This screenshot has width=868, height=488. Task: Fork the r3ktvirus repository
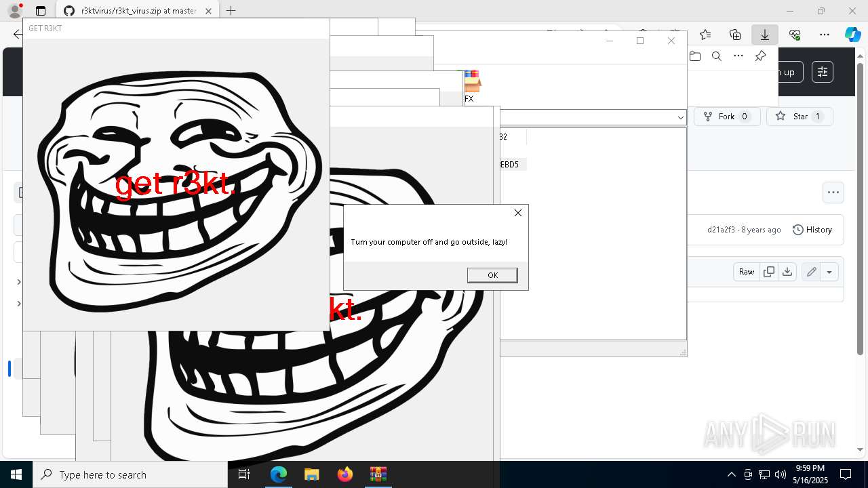(727, 117)
